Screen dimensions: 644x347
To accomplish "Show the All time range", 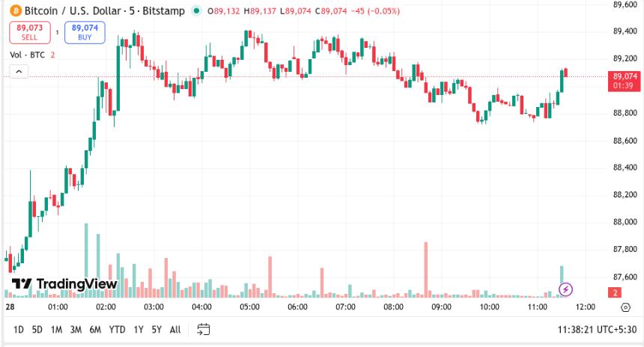I will (174, 329).
